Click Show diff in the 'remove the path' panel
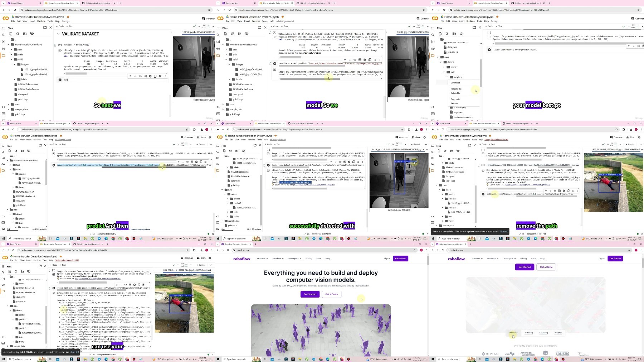The image size is (644, 362). point(504,231)
